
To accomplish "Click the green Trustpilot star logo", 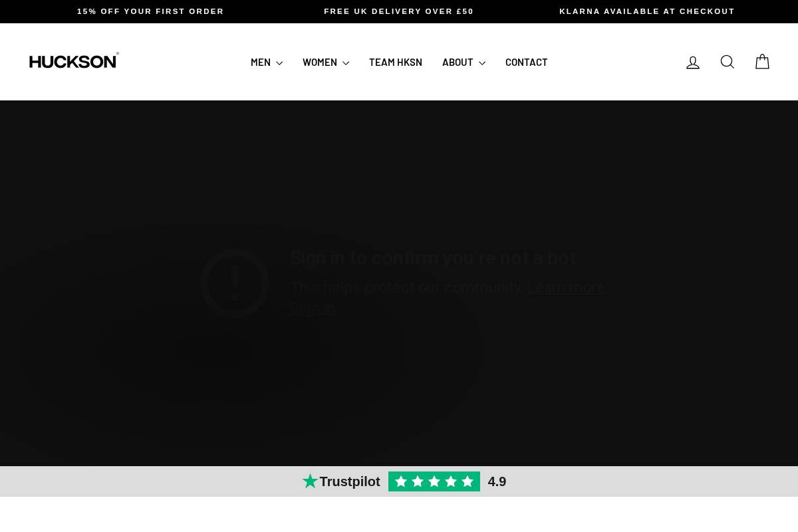I will point(310,481).
